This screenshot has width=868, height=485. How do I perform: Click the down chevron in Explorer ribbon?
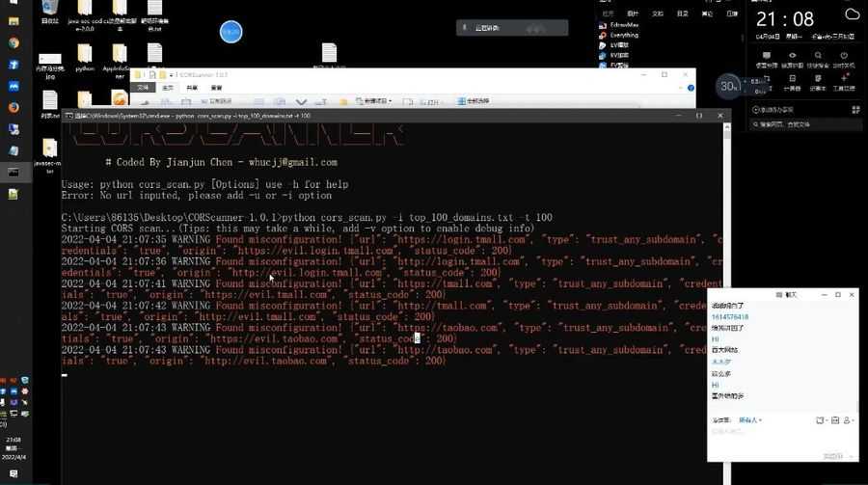pyautogui.click(x=301, y=102)
